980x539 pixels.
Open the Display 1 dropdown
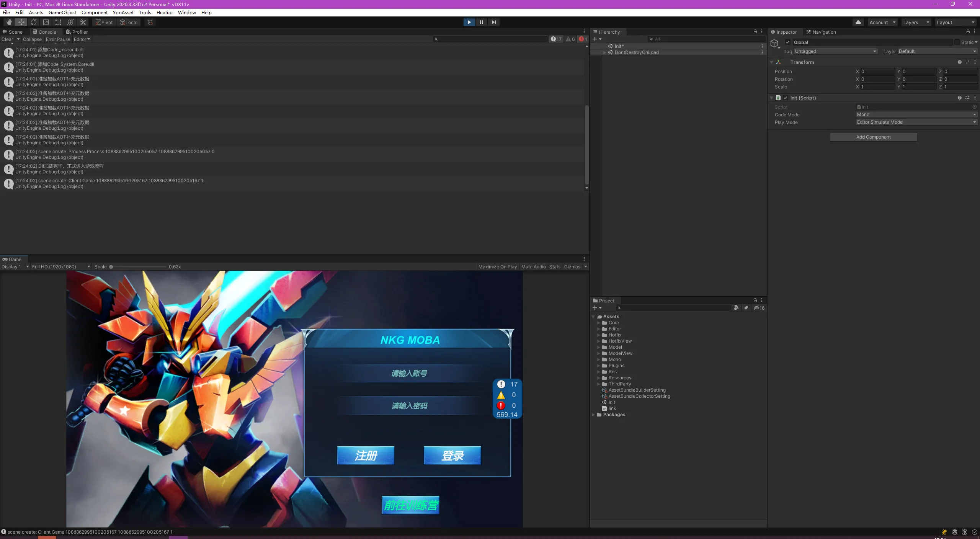(15, 266)
